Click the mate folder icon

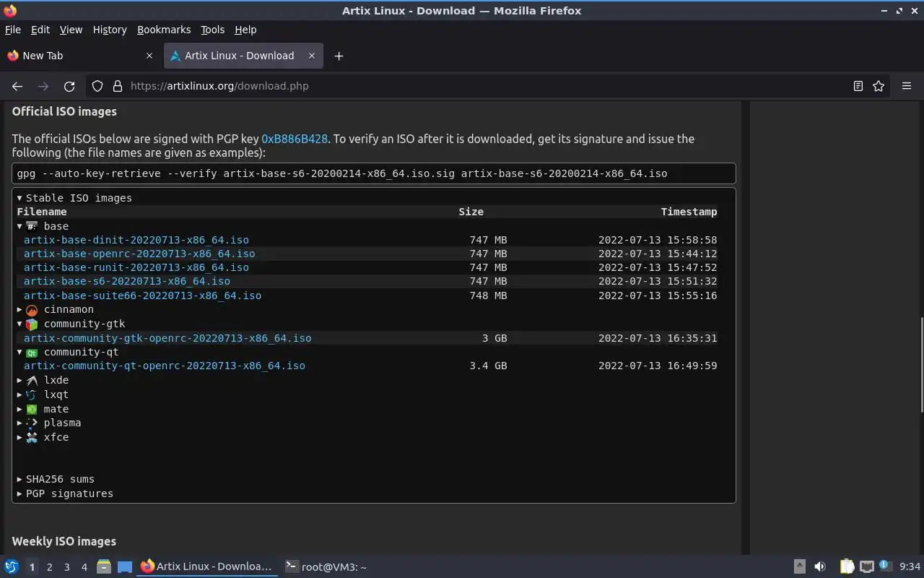coord(32,409)
